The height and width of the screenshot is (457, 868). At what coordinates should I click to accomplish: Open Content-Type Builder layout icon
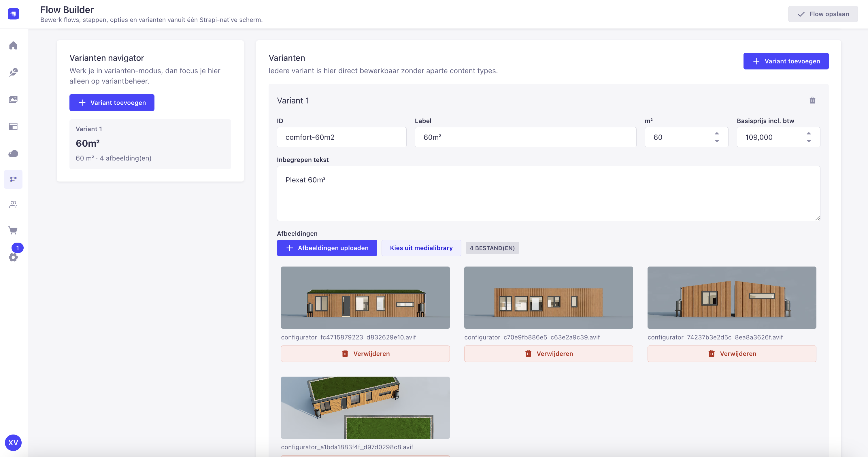pos(13,126)
